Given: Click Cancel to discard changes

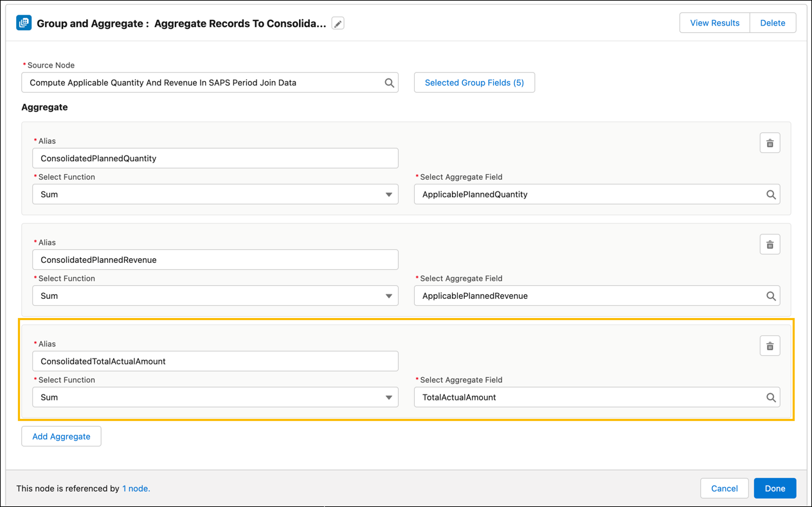Looking at the screenshot, I should pos(724,488).
